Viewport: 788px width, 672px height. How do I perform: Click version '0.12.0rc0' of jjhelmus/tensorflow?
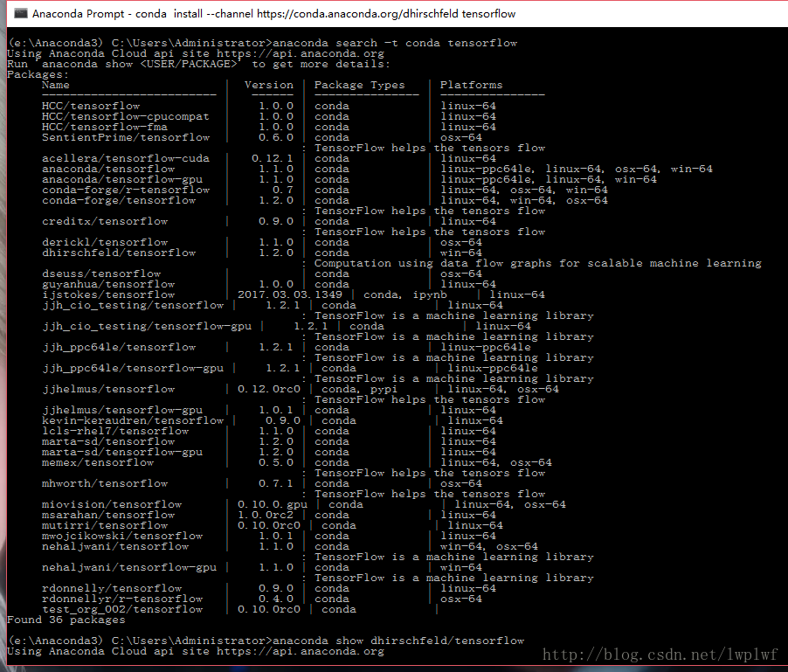coord(269,390)
